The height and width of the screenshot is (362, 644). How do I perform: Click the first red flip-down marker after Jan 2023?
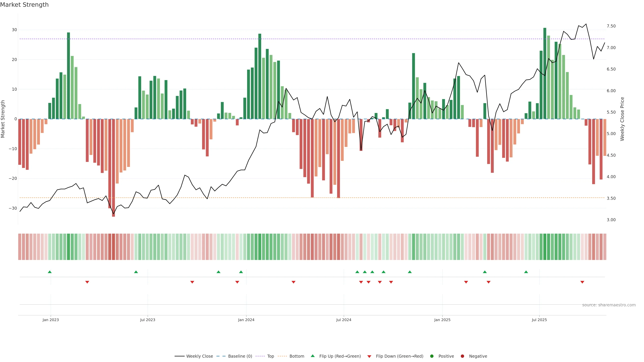tap(87, 282)
